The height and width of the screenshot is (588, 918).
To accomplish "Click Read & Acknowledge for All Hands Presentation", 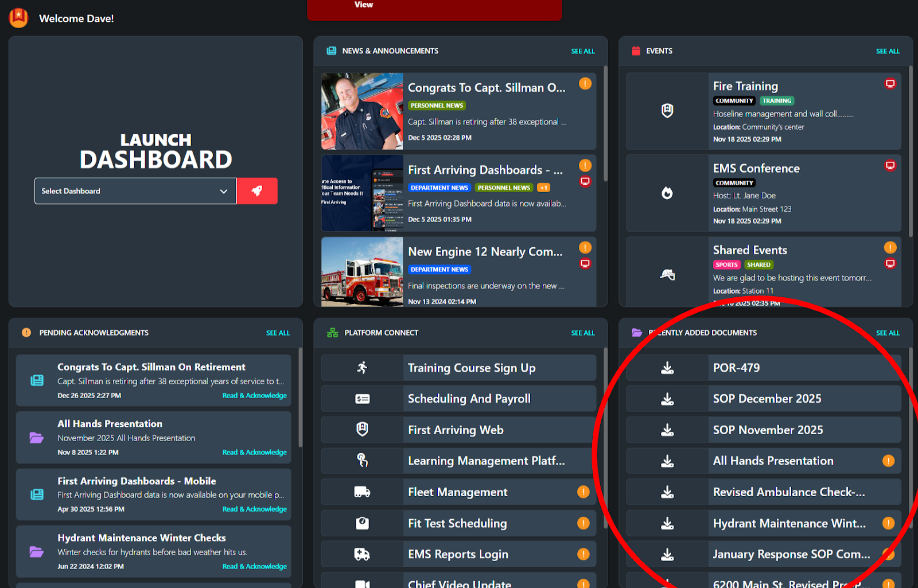I will [x=254, y=452].
